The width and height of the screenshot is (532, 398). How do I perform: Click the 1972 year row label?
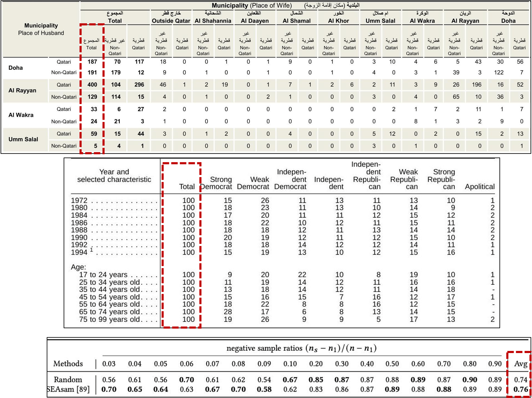coord(79,200)
